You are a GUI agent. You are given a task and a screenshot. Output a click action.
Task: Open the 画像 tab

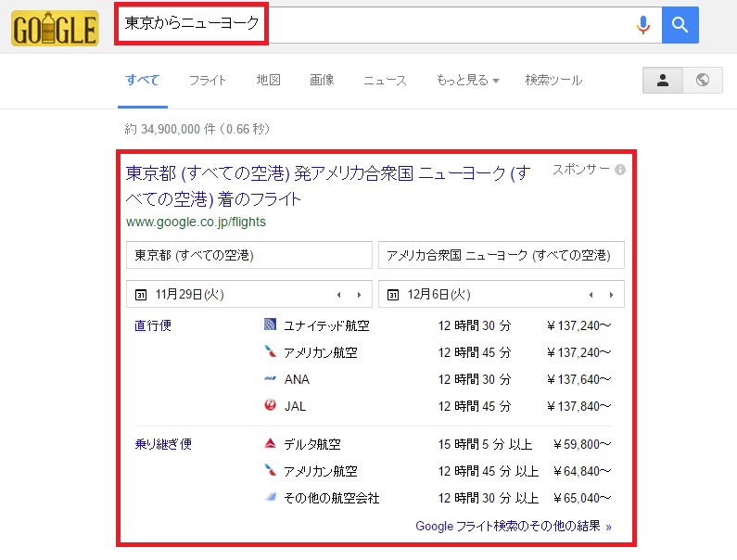(x=322, y=81)
